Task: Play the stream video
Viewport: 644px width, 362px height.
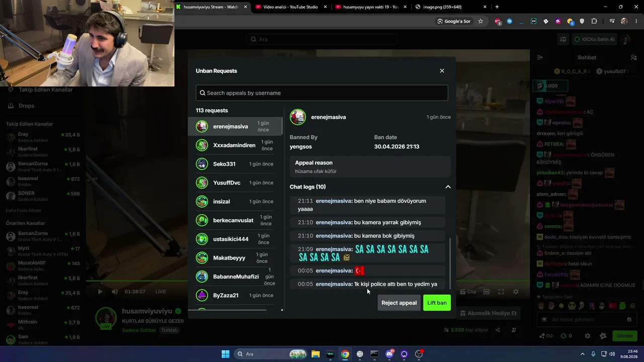Action: 100,292
